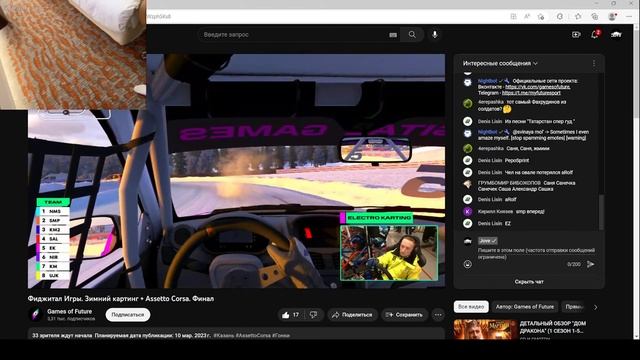Open the vk.com/gamesofuture link in chat
The width and height of the screenshot is (640, 360).
[x=538, y=87]
